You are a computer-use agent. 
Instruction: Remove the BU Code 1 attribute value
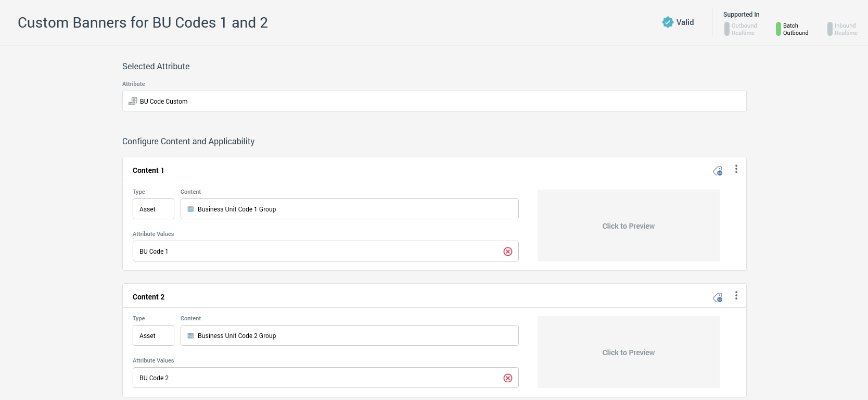click(508, 252)
